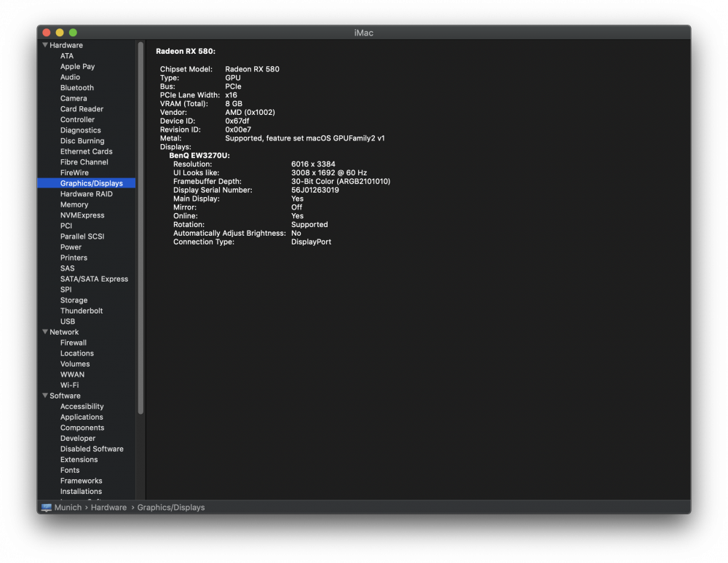Open Hardware RAID entry
Screen dimensions: 728x563
coord(87,194)
